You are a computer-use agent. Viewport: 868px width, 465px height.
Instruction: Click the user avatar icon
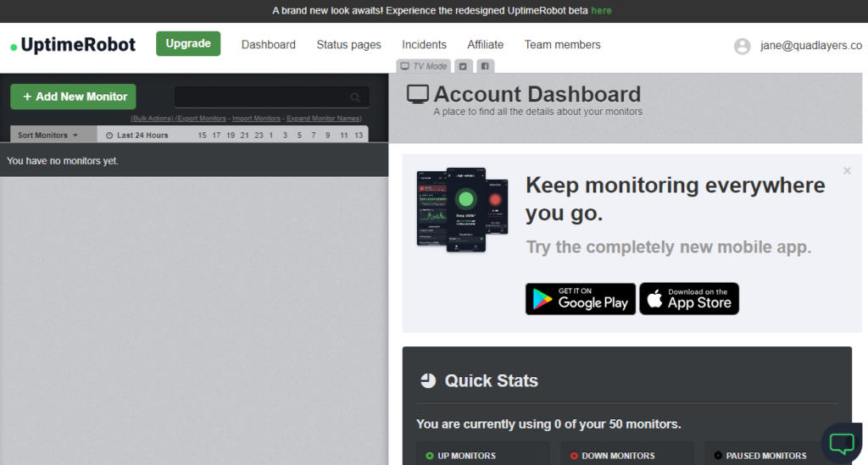coord(743,46)
